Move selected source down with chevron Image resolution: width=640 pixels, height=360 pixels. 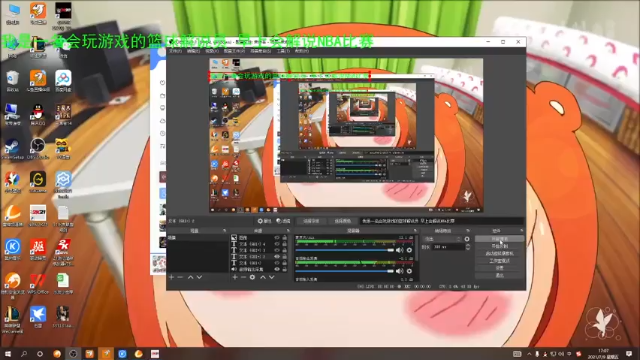point(271,277)
